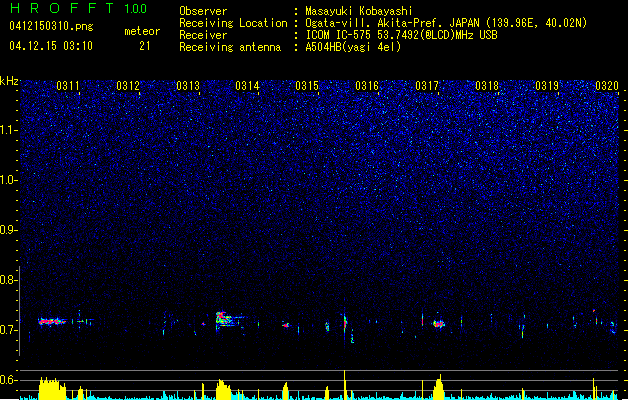Click the bright meteor echo just before 0314
The image size is (629, 400).
[x=224, y=319]
